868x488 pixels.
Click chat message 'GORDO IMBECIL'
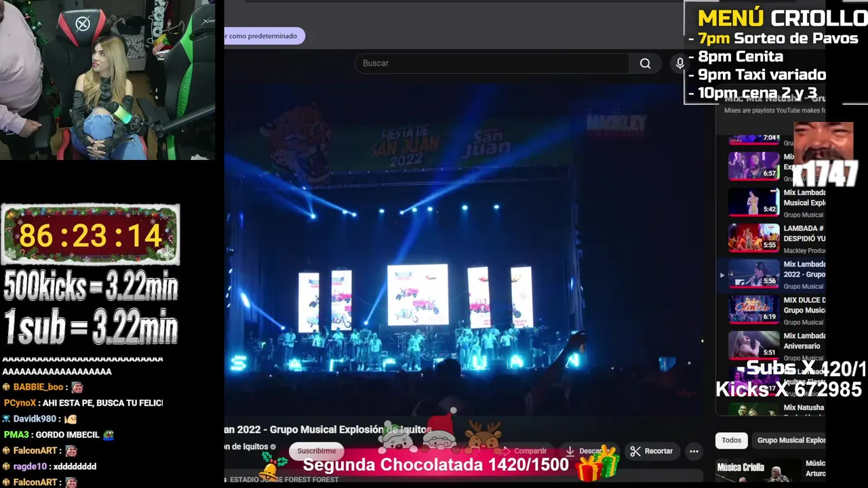(68, 434)
